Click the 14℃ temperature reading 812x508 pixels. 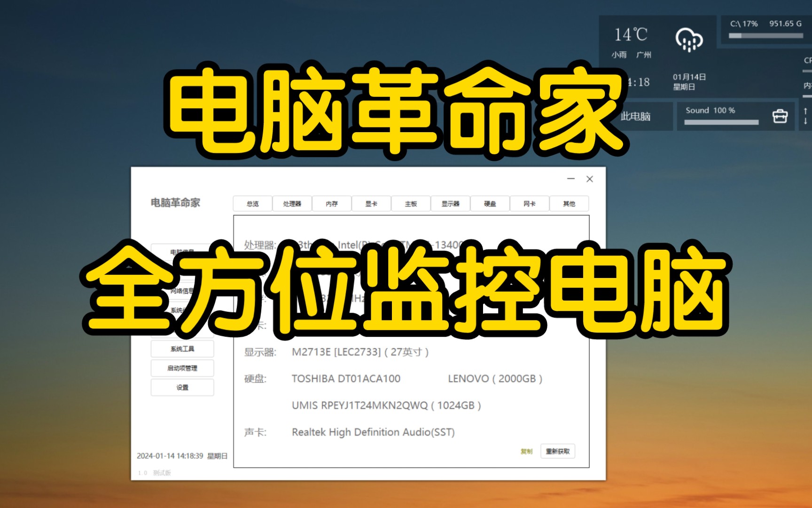coord(631,34)
